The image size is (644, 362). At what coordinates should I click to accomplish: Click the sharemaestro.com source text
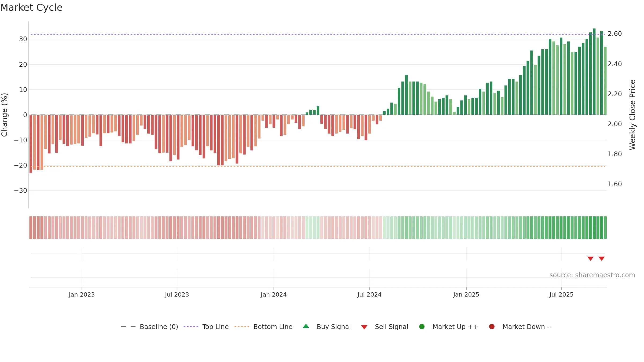[592, 275]
